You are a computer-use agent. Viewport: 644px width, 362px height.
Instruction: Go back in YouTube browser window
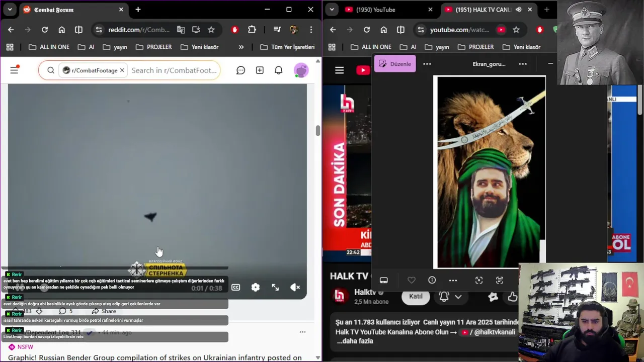(x=333, y=30)
